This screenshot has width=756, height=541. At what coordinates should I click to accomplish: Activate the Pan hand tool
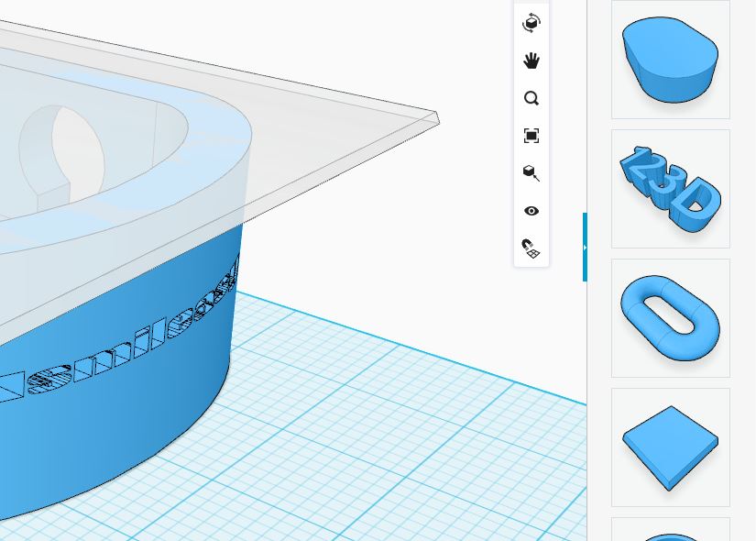(531, 61)
